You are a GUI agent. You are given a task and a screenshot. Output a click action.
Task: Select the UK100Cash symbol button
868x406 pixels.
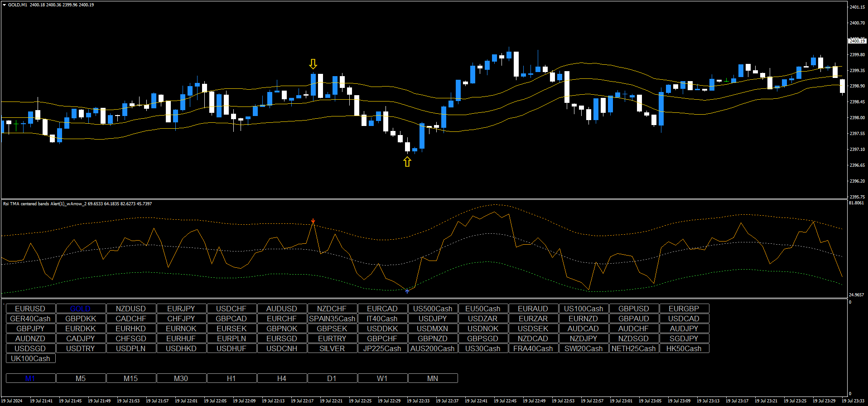(x=30, y=358)
